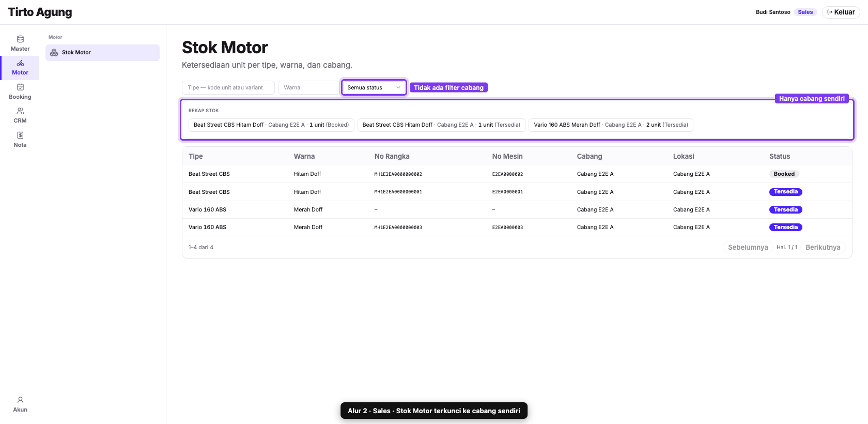The image size is (868, 424).
Task: Click frame number MH1E2EA0000000003
Action: point(398,228)
